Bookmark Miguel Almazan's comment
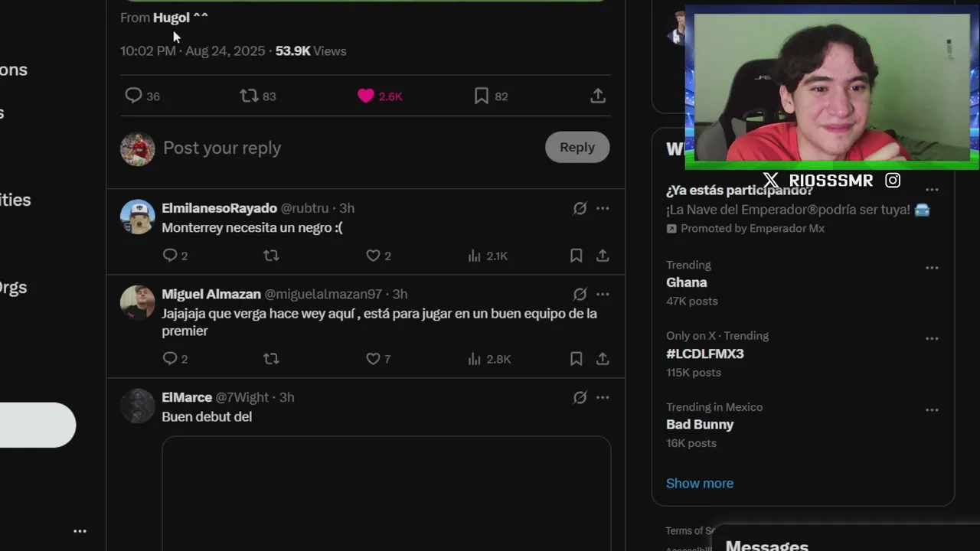 (576, 359)
